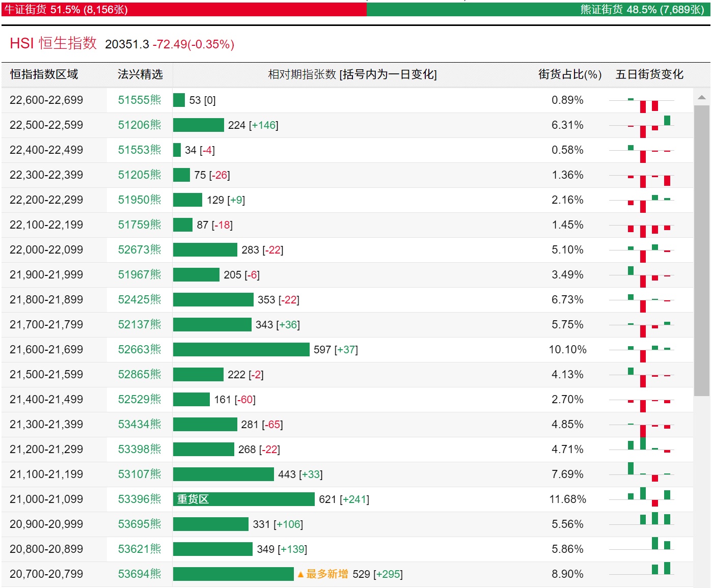Image resolution: width=712 pixels, height=588 pixels.
Task: Click the value 353 [-22]
Action: [x=279, y=300]
